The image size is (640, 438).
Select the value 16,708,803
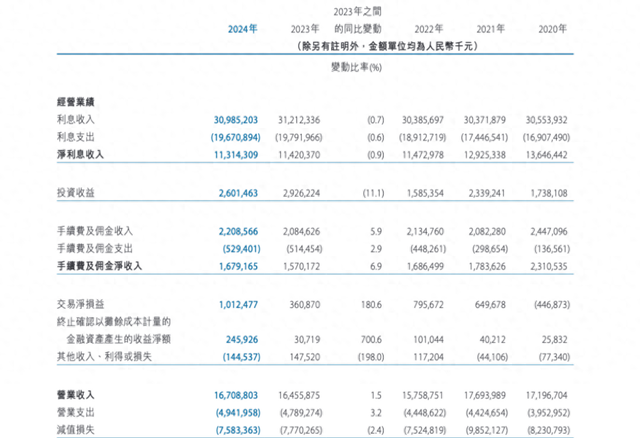click(x=236, y=396)
